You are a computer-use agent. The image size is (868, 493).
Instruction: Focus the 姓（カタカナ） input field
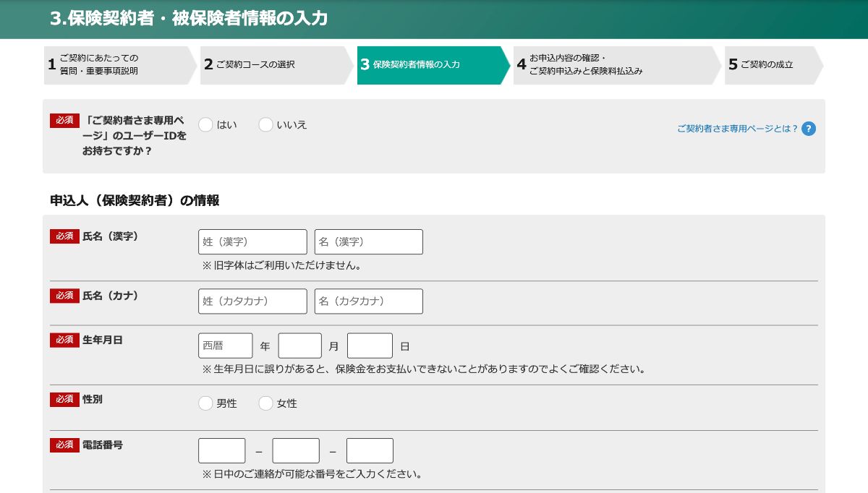[252, 301]
